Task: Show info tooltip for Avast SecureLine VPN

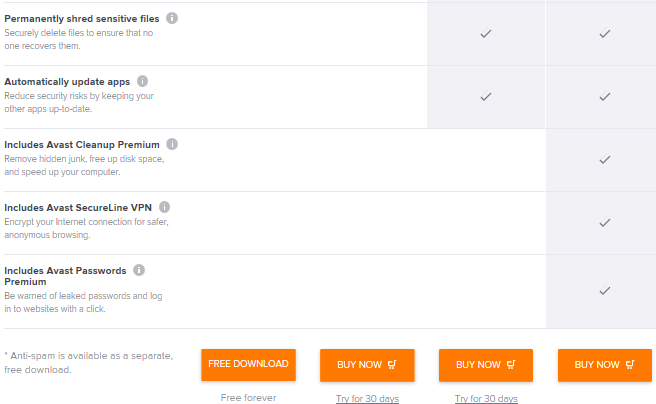Action: 164,207
